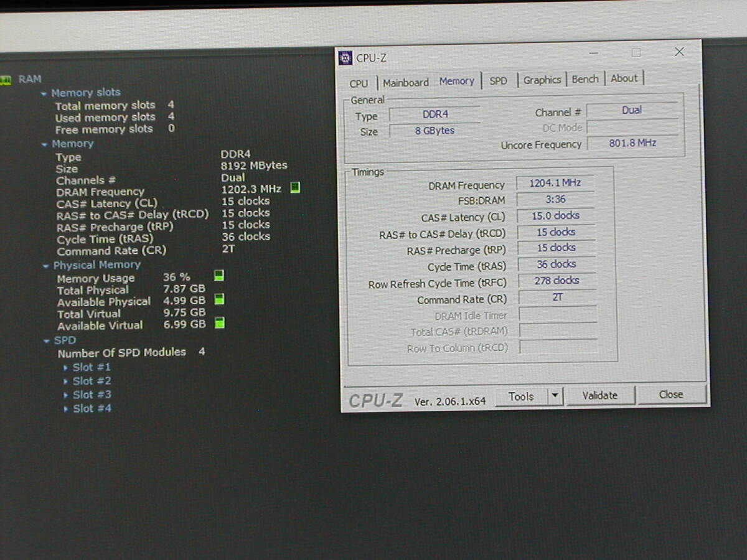Image resolution: width=747 pixels, height=560 pixels.
Task: Click the Command Rate field showing 2T in CPU-Z
Action: click(x=557, y=297)
